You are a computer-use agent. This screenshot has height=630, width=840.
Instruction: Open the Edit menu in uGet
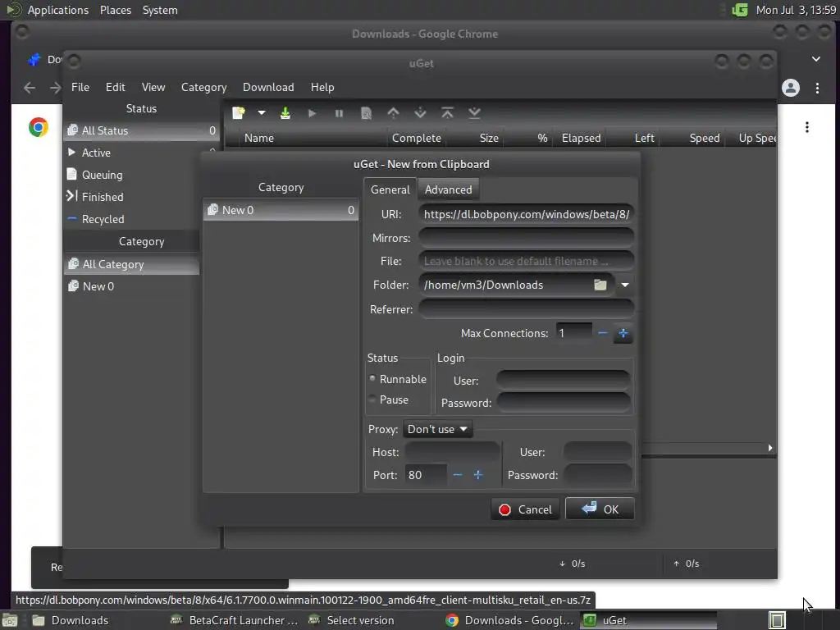pyautogui.click(x=115, y=87)
